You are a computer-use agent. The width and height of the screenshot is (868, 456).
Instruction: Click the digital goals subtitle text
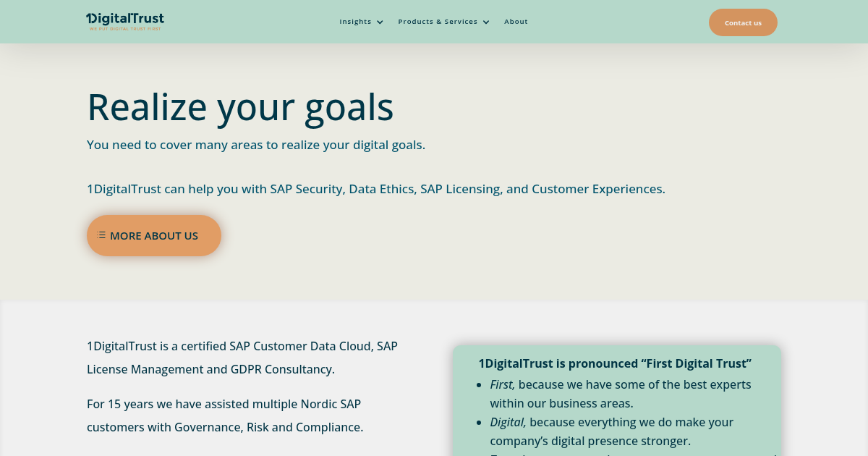(256, 144)
